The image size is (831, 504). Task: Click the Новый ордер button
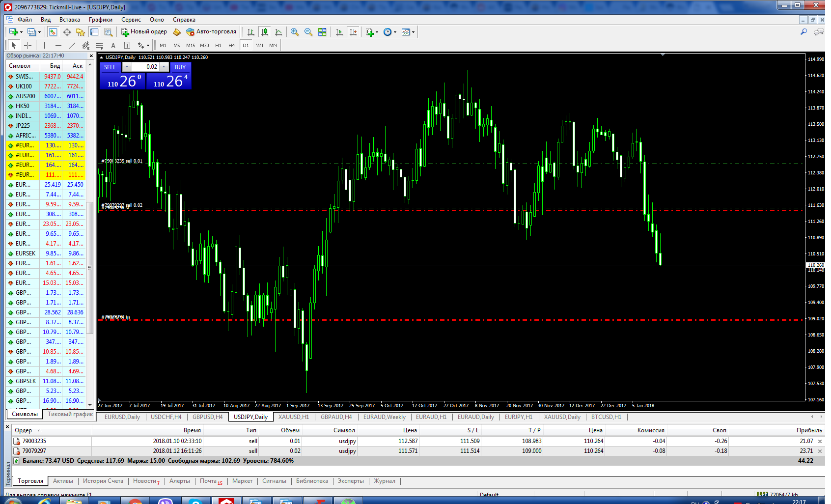144,32
